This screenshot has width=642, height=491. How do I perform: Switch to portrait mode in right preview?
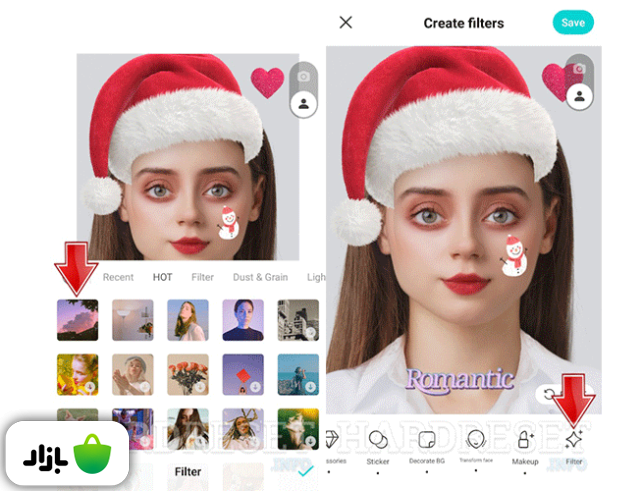pos(576,96)
